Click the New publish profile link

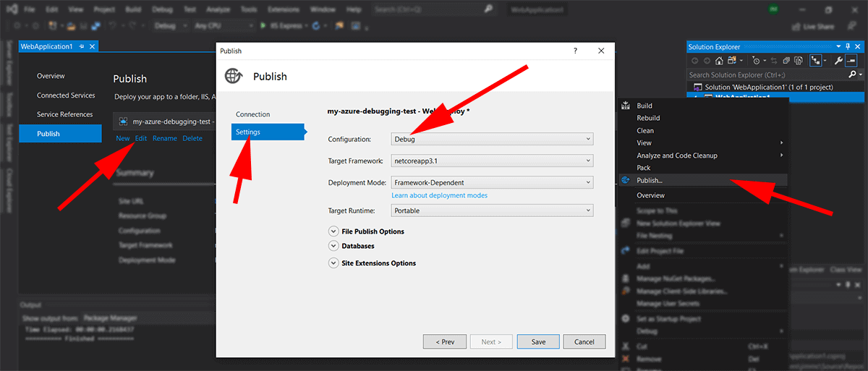tap(123, 138)
